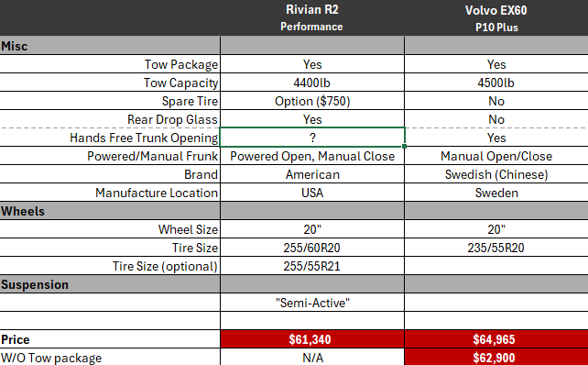
Task: Click the '?' Hands Free Trunk Opening cell
Action: click(312, 138)
